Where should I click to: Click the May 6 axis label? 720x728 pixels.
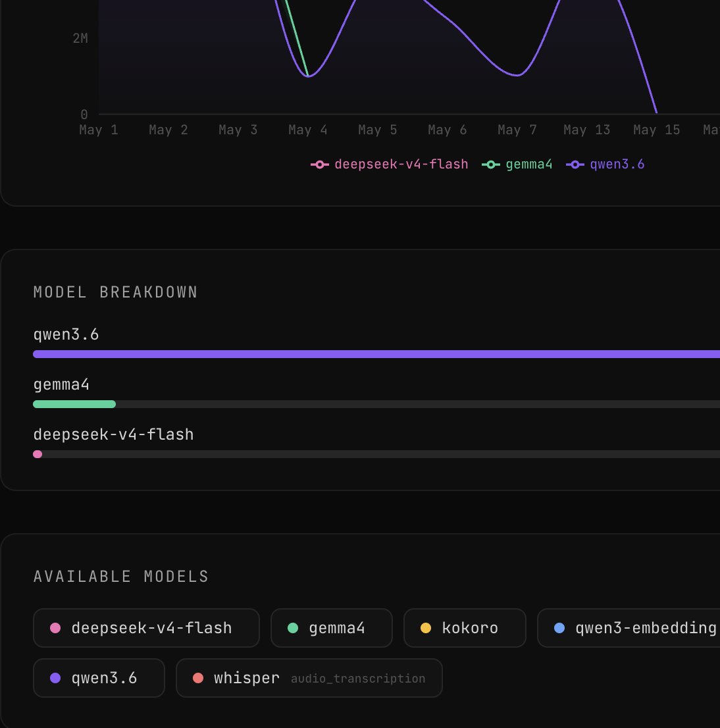tap(447, 130)
